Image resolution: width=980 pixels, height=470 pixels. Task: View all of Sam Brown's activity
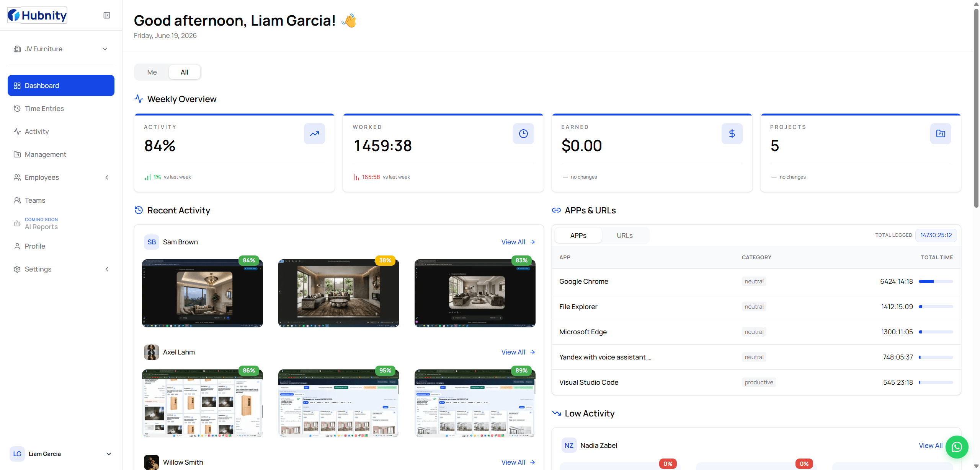coord(518,242)
